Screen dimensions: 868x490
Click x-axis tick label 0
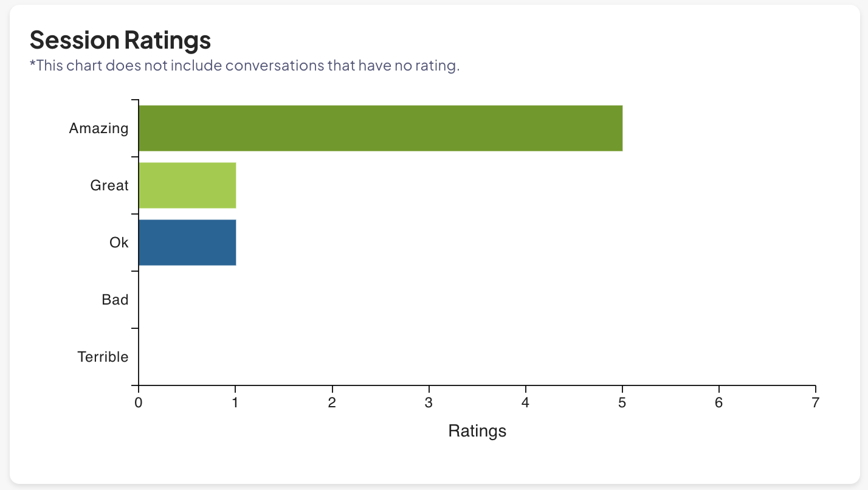tap(139, 402)
